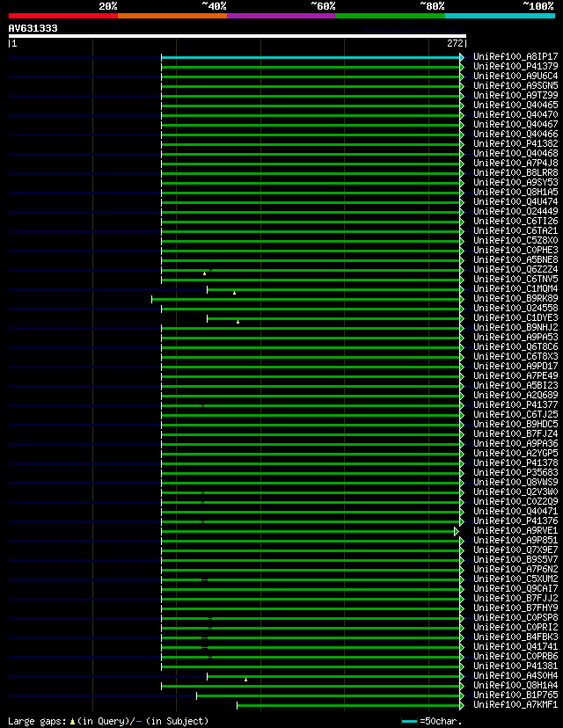
Task: Select the UniRef100_C5Z8X0 label
Action: [x=515, y=241]
